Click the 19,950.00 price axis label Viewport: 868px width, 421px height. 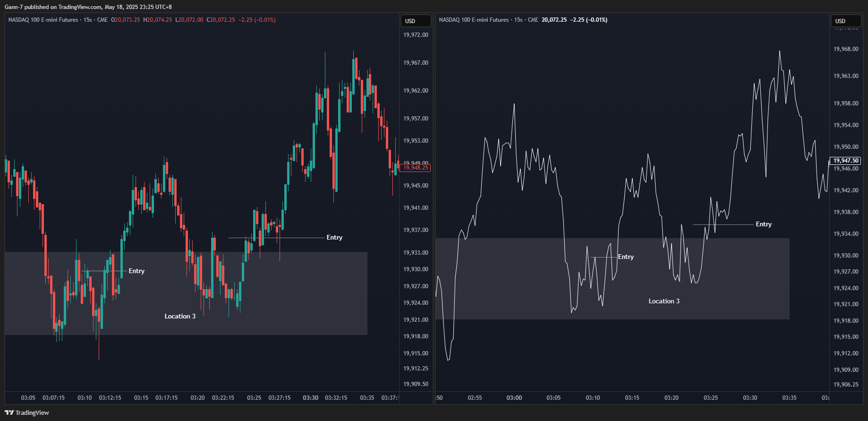coord(846,147)
